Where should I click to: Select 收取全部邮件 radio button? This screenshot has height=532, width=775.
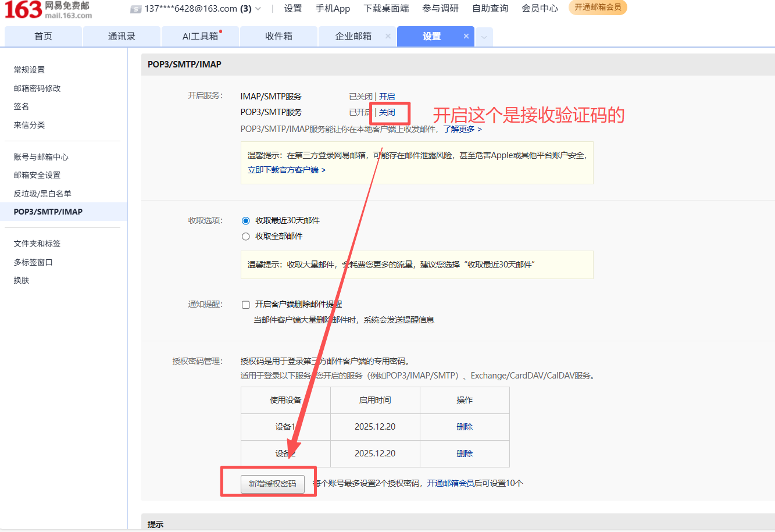pos(245,237)
